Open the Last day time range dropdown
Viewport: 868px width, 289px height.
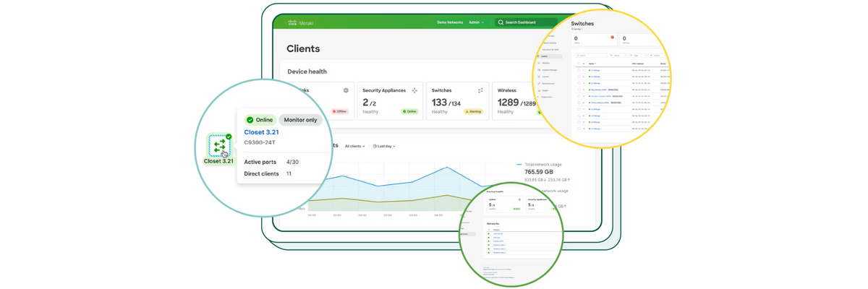click(x=384, y=146)
